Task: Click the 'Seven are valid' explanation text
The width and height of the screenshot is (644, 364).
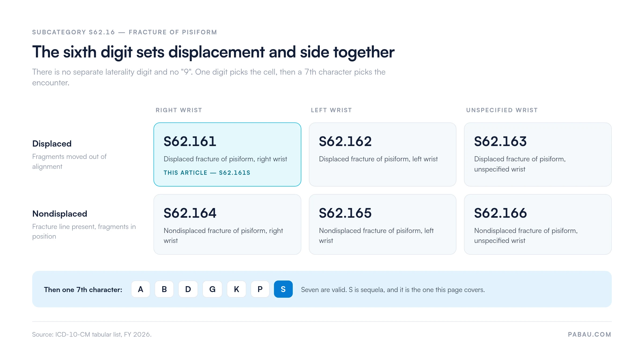Action: pos(393,290)
